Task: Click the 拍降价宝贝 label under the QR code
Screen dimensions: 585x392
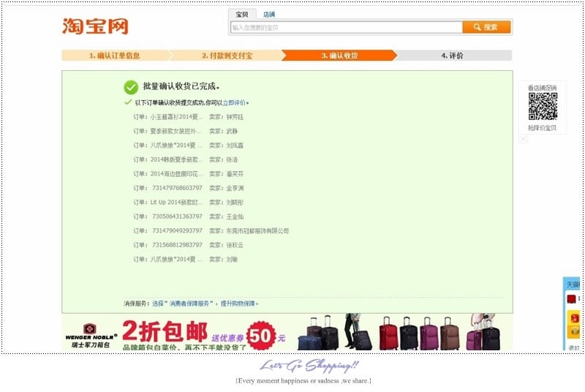Action: point(542,127)
